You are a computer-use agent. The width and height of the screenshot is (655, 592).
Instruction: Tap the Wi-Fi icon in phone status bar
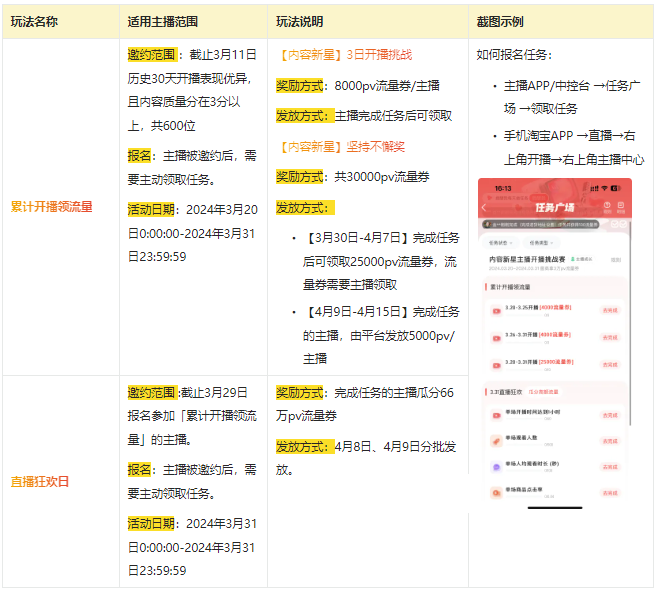(x=604, y=188)
